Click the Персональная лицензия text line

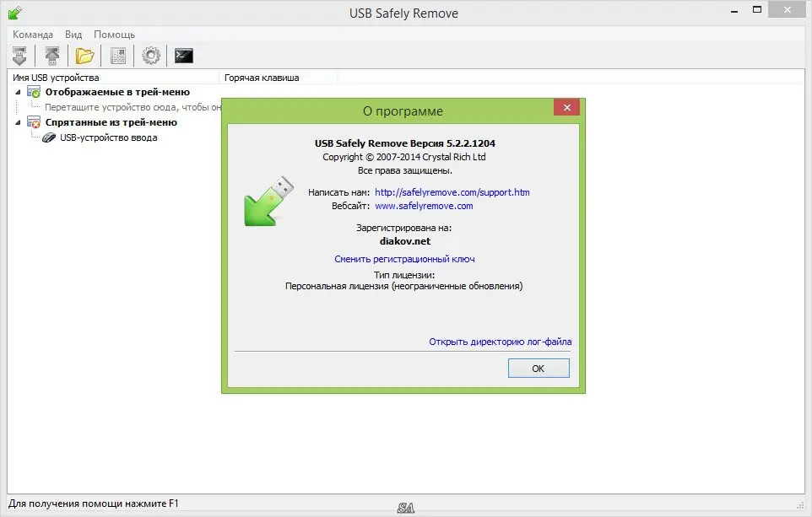tap(404, 286)
